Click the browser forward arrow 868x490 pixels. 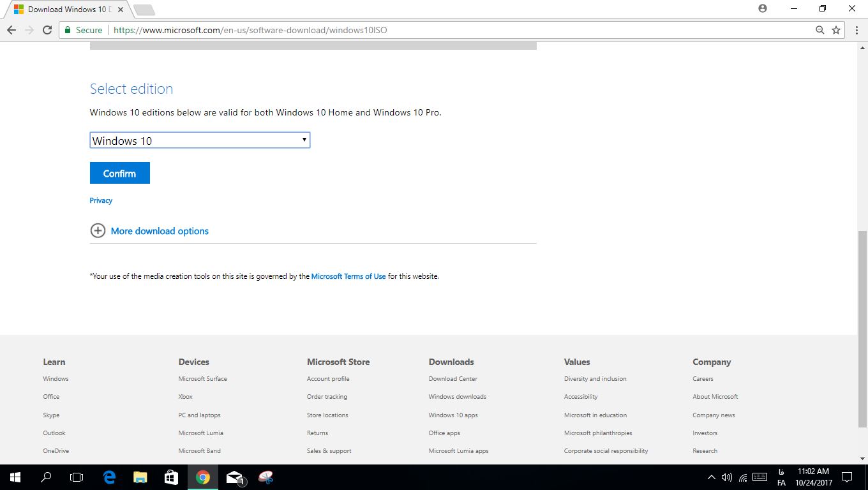[29, 30]
